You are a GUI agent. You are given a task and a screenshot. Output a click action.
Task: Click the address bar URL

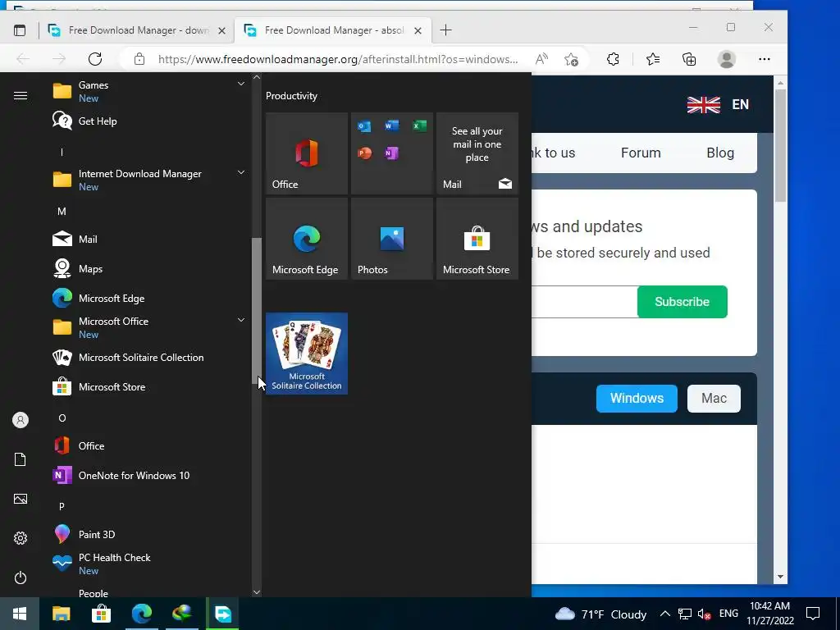point(338,59)
